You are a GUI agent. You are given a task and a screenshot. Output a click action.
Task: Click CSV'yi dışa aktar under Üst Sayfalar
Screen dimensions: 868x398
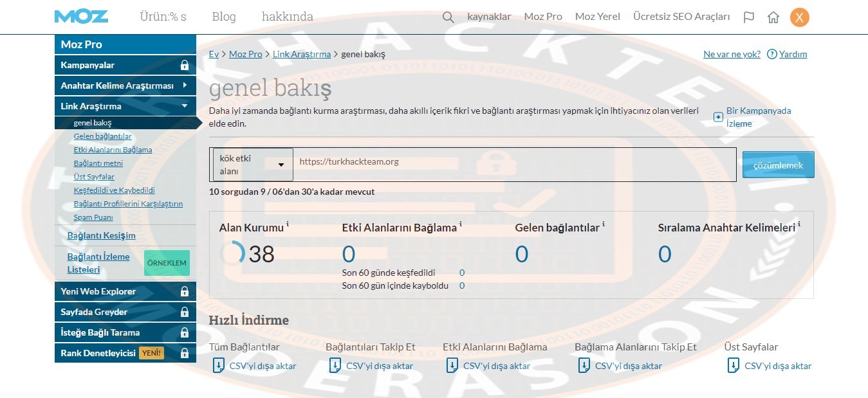click(779, 366)
